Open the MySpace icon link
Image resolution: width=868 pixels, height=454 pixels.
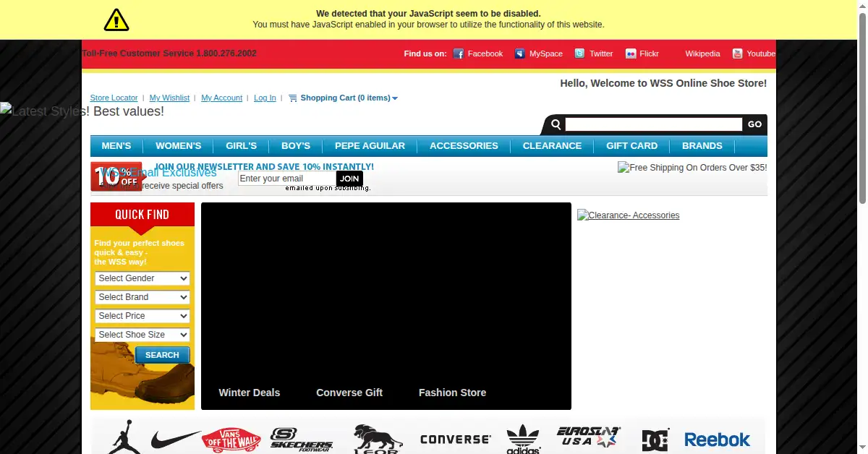coord(519,53)
